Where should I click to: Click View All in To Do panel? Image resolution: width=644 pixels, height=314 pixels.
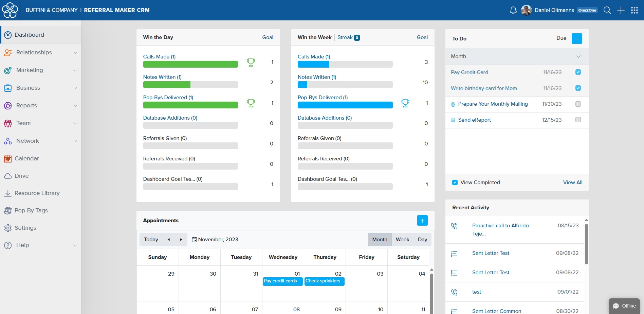pyautogui.click(x=573, y=182)
